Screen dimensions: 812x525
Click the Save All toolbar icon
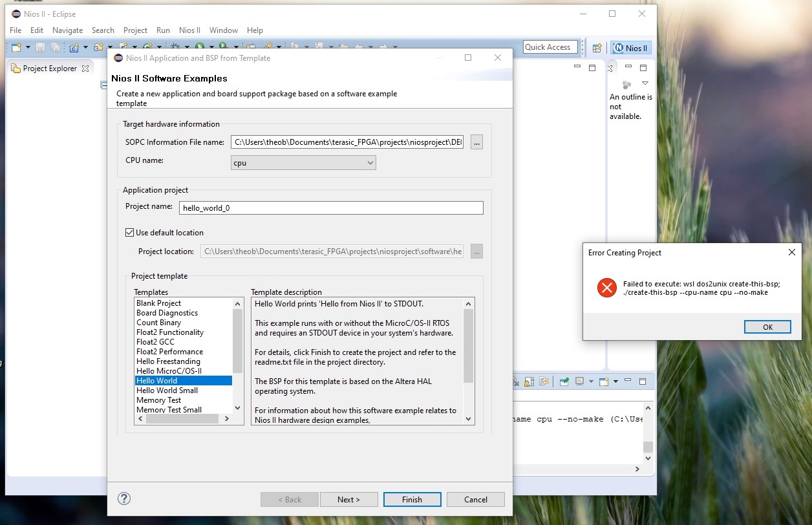(x=55, y=47)
